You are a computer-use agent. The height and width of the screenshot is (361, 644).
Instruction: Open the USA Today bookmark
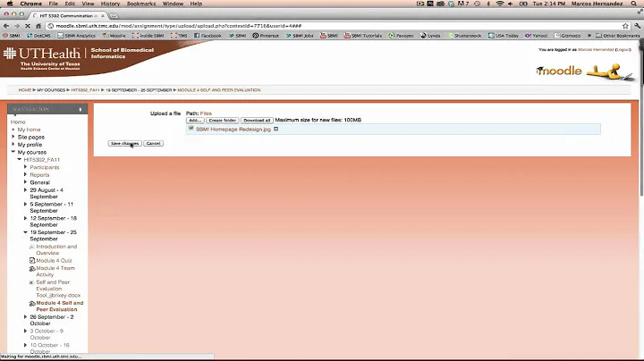click(x=503, y=36)
